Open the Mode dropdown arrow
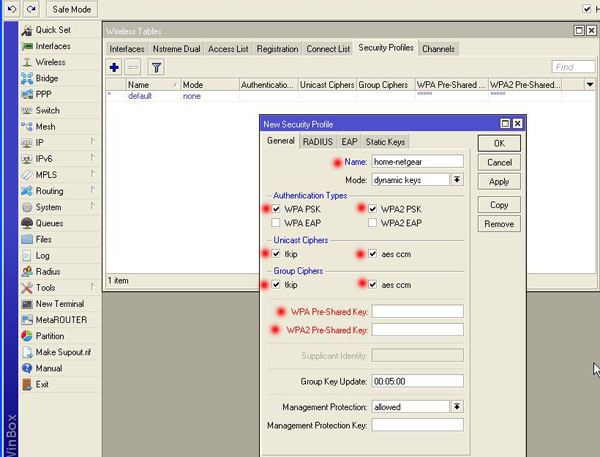 [x=457, y=180]
